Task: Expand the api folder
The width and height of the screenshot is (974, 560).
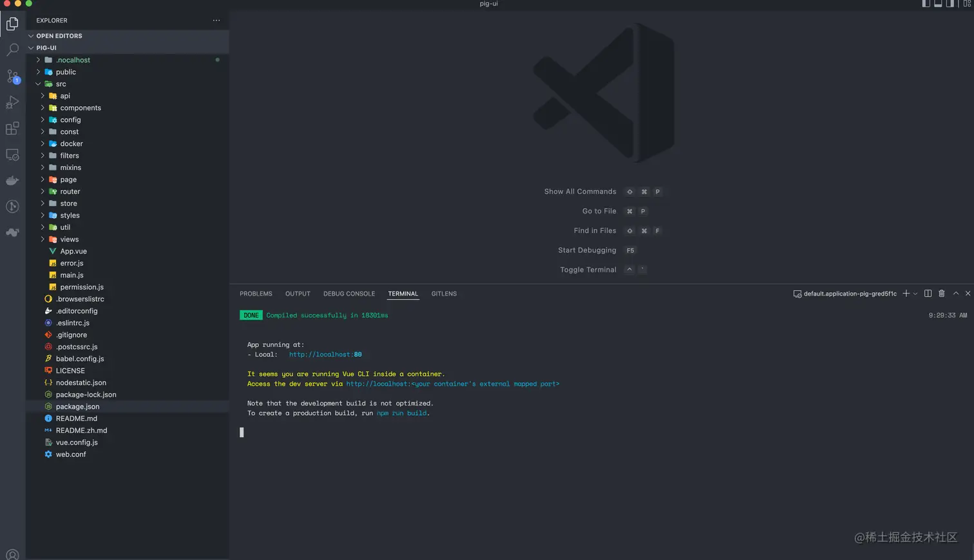Action: coord(128,96)
